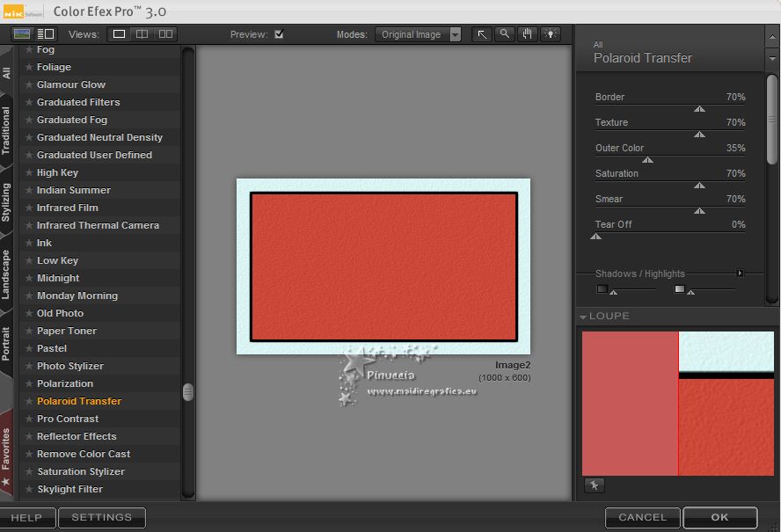
Task: Toggle the filter list text-view icon
Action: click(x=46, y=34)
